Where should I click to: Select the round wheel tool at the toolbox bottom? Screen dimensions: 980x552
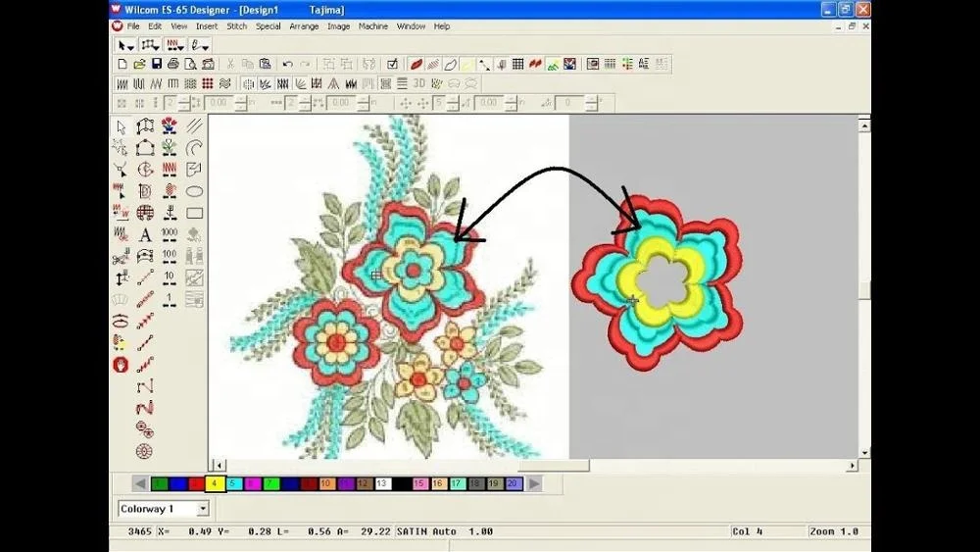click(x=144, y=451)
